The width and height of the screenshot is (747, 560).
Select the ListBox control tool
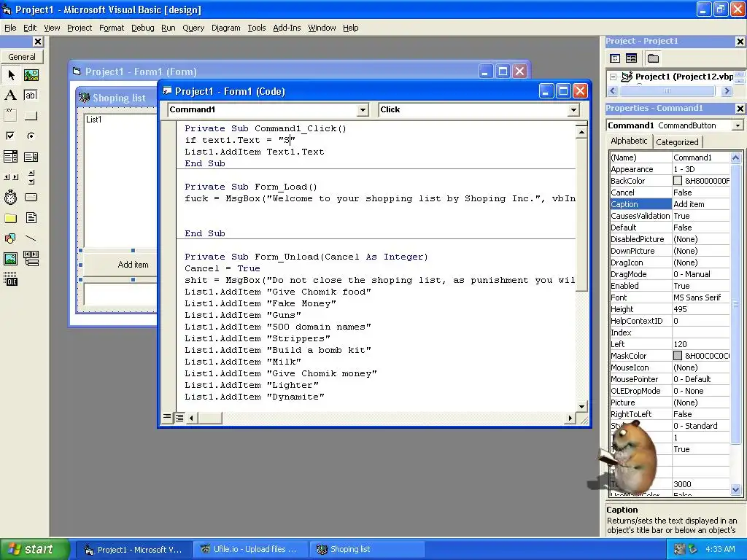[31, 157]
